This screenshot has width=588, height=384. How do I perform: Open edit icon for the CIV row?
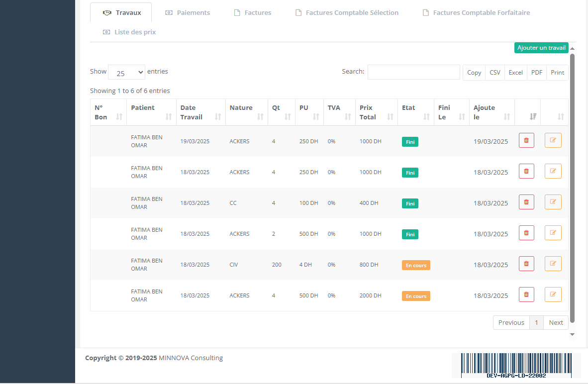[553, 264]
